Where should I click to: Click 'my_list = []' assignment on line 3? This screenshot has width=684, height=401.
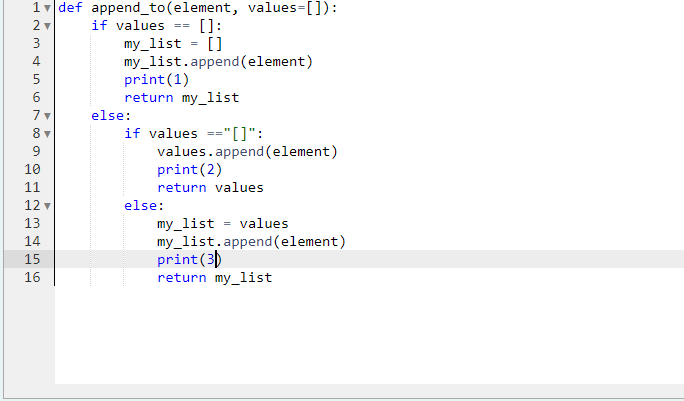[x=173, y=44]
